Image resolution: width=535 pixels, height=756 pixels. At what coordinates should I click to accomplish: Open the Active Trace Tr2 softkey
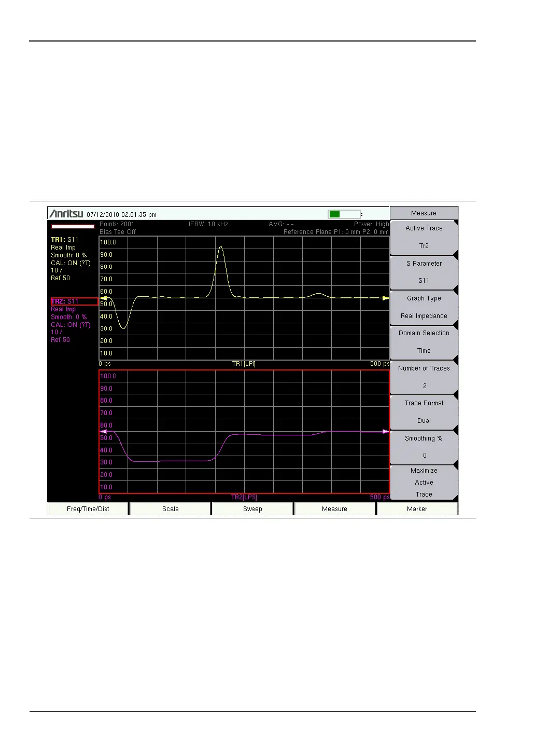424,237
